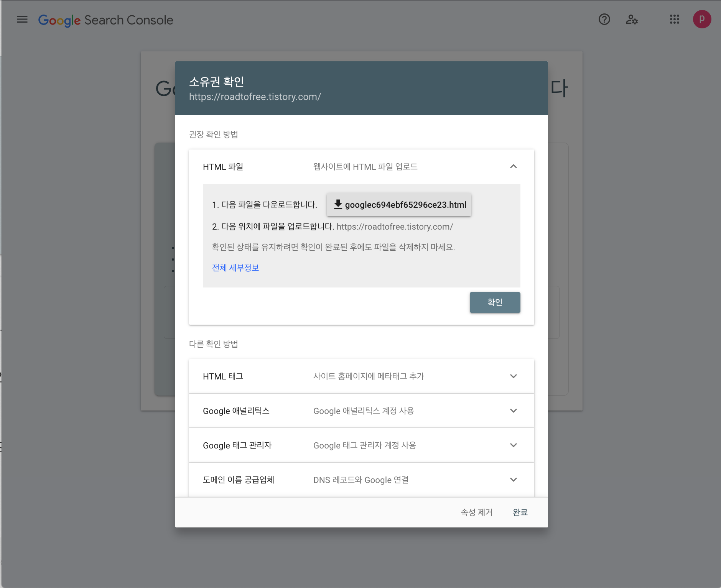Open the 전체 세부정보 link
Image resolution: width=721 pixels, height=588 pixels.
click(x=235, y=268)
